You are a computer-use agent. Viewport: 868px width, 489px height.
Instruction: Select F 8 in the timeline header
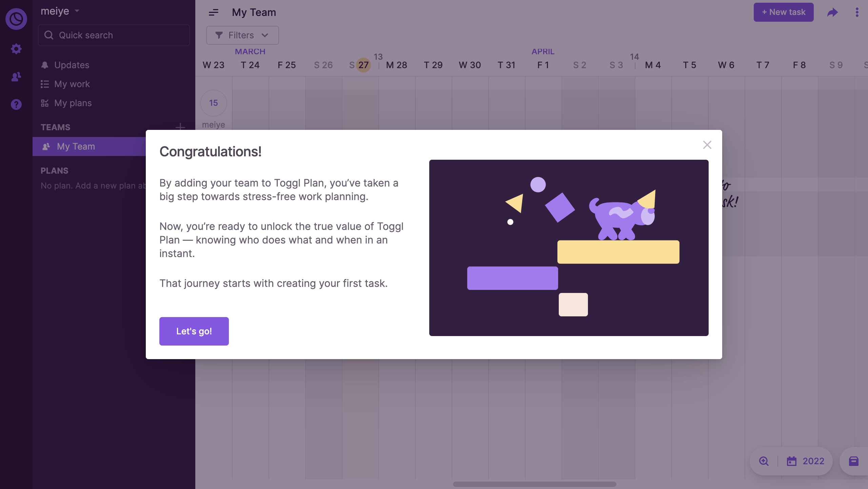pos(799,65)
